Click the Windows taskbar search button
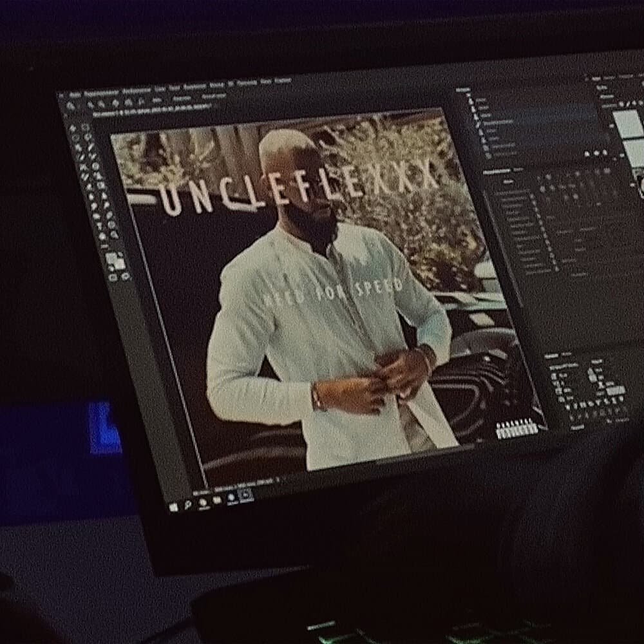The width and height of the screenshot is (644, 644). point(187,506)
